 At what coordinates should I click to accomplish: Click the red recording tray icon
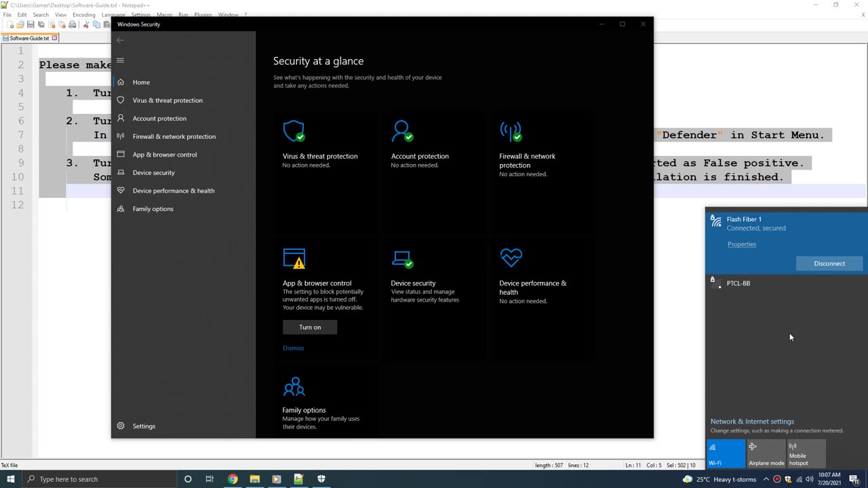pyautogui.click(x=777, y=479)
